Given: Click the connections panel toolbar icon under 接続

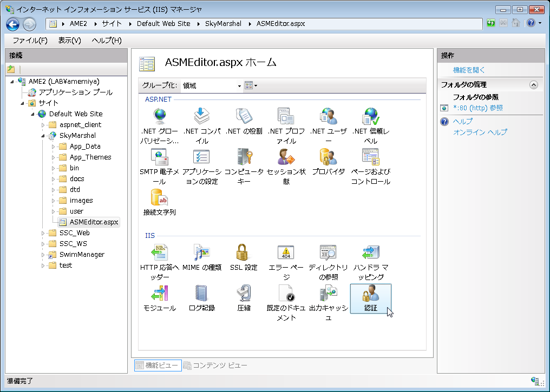Looking at the screenshot, I should (x=11, y=69).
